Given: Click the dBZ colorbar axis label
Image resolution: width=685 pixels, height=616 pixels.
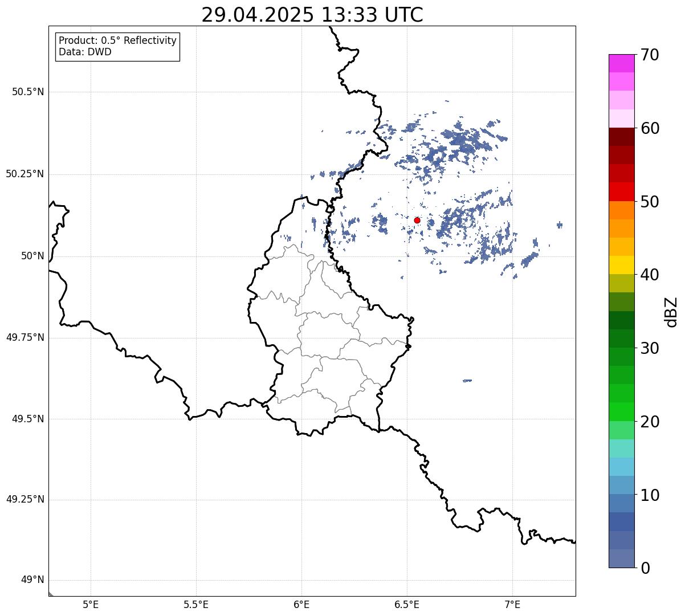Looking at the screenshot, I should (671, 312).
